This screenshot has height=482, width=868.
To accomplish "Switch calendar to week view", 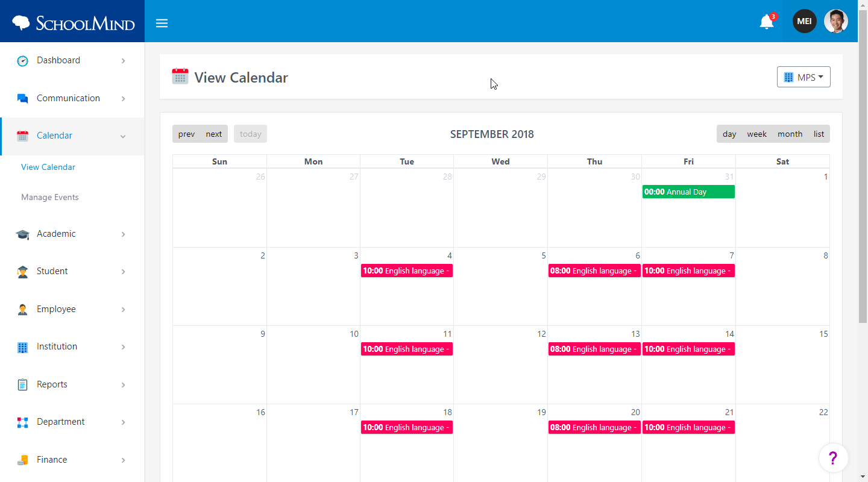I will pos(756,134).
